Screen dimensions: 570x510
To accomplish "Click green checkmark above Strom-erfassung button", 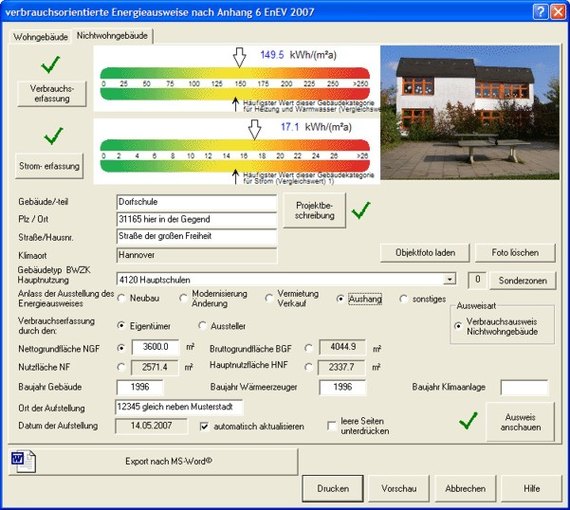I will [x=53, y=136].
